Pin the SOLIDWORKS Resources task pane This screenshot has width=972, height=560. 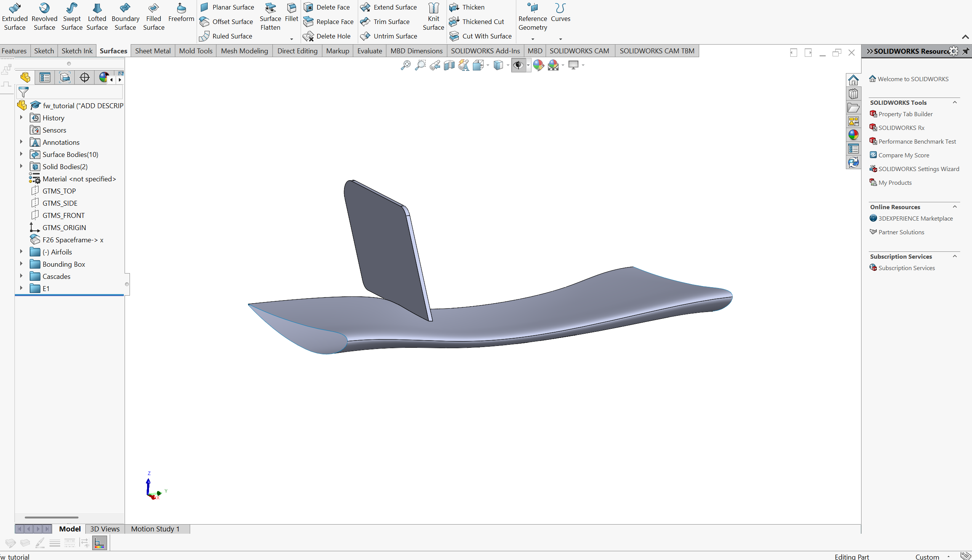pyautogui.click(x=966, y=51)
